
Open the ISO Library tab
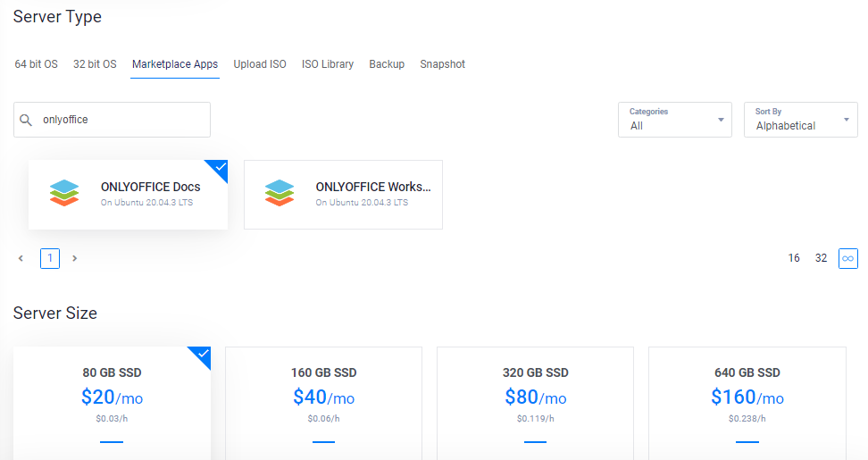pyautogui.click(x=328, y=64)
